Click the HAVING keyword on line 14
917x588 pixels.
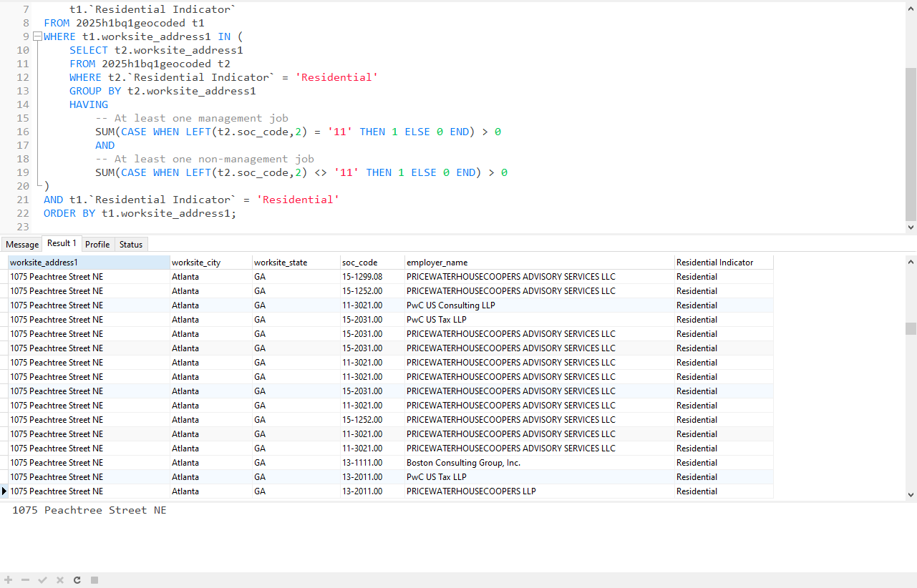click(x=89, y=104)
